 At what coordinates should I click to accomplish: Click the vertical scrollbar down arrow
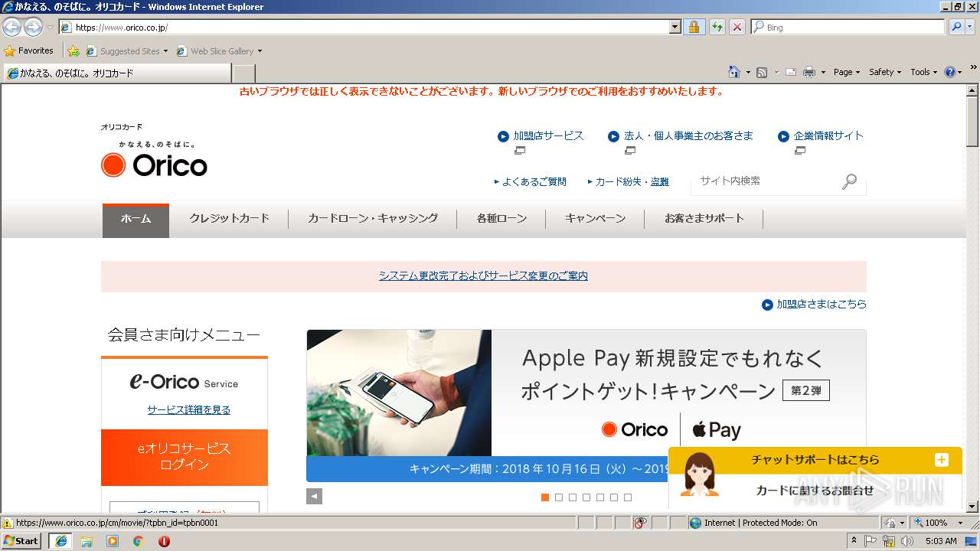972,506
